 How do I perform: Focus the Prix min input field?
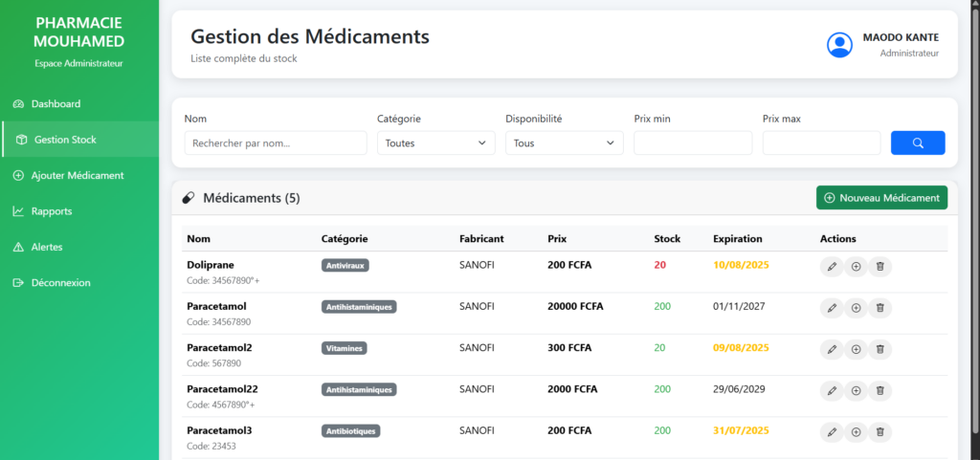(693, 143)
